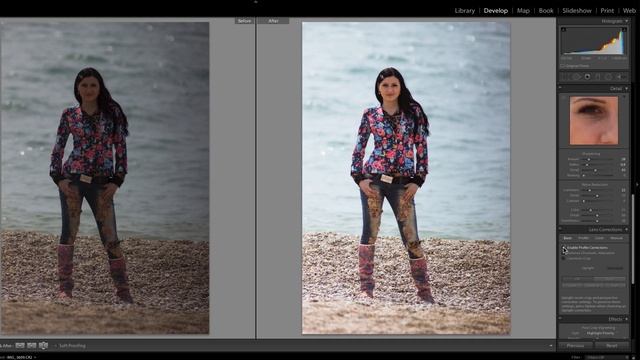The height and width of the screenshot is (360, 640).
Task: Swap Before and After settings icon
Action: [x=43, y=346]
